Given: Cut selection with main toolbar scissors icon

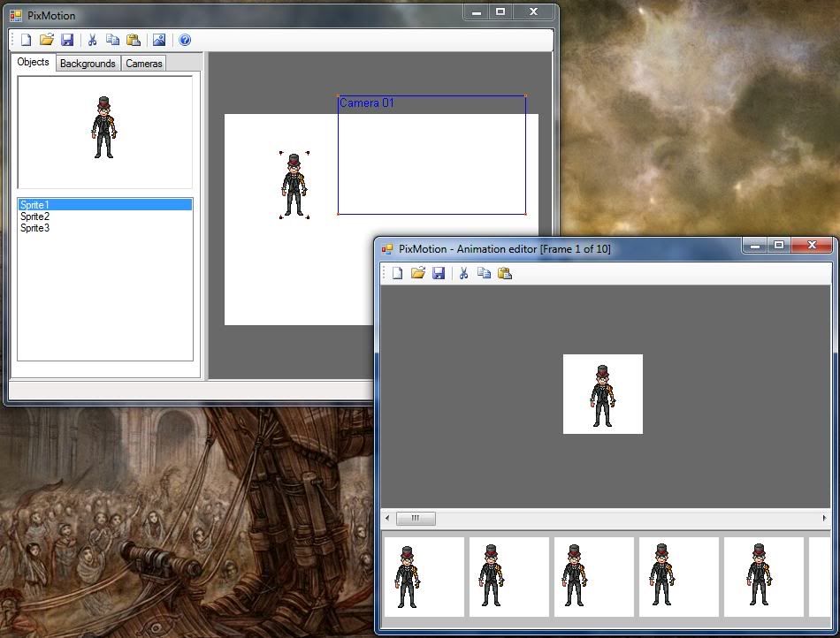Looking at the screenshot, I should pyautogui.click(x=91, y=40).
